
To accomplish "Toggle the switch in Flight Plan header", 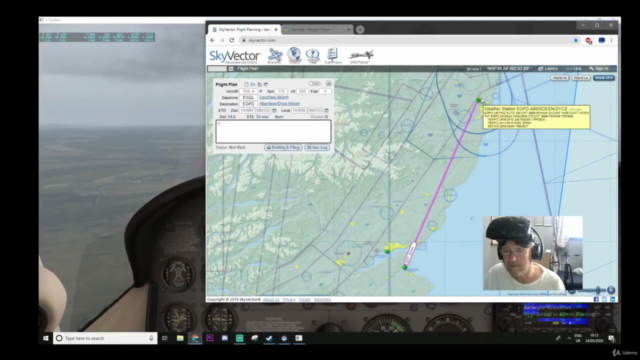I will [314, 84].
